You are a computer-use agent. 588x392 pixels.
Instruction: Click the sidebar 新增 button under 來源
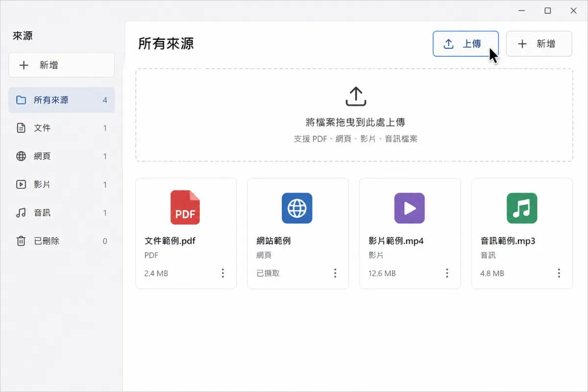[x=61, y=65]
